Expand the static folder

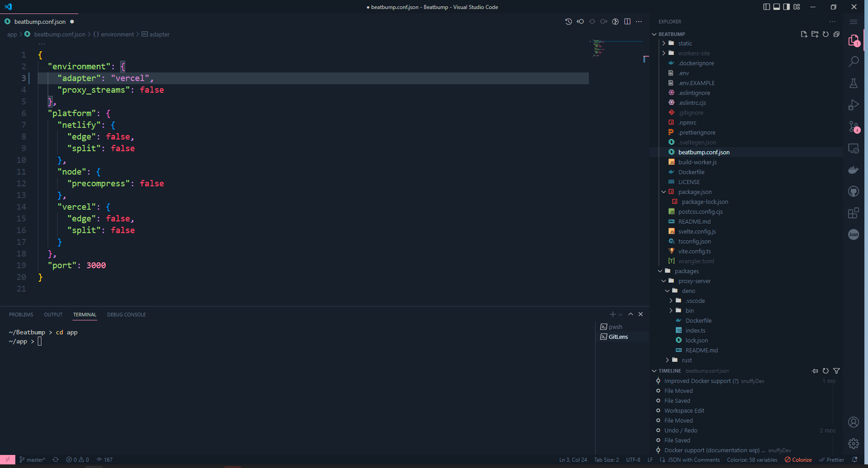click(664, 43)
